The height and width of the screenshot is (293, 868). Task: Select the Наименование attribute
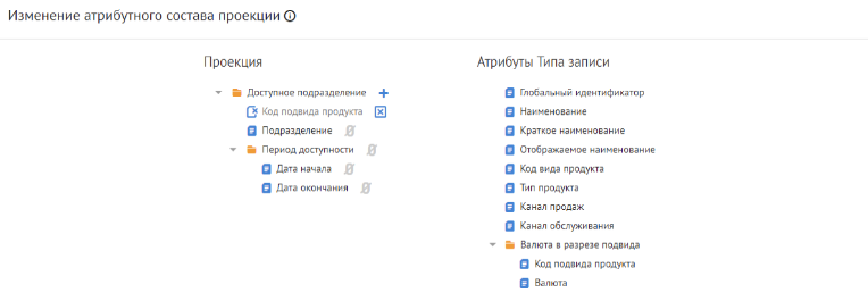click(553, 112)
